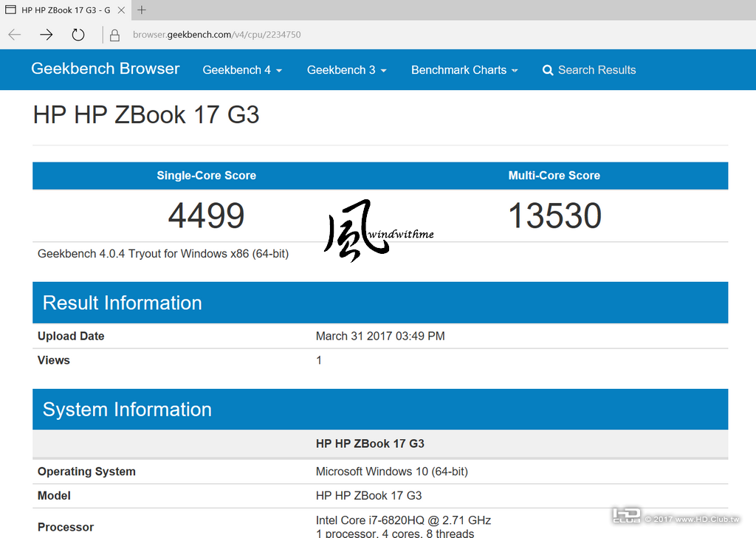The width and height of the screenshot is (756, 538).
Task: Expand the Geekbench 3 dropdown menu
Action: click(x=347, y=70)
